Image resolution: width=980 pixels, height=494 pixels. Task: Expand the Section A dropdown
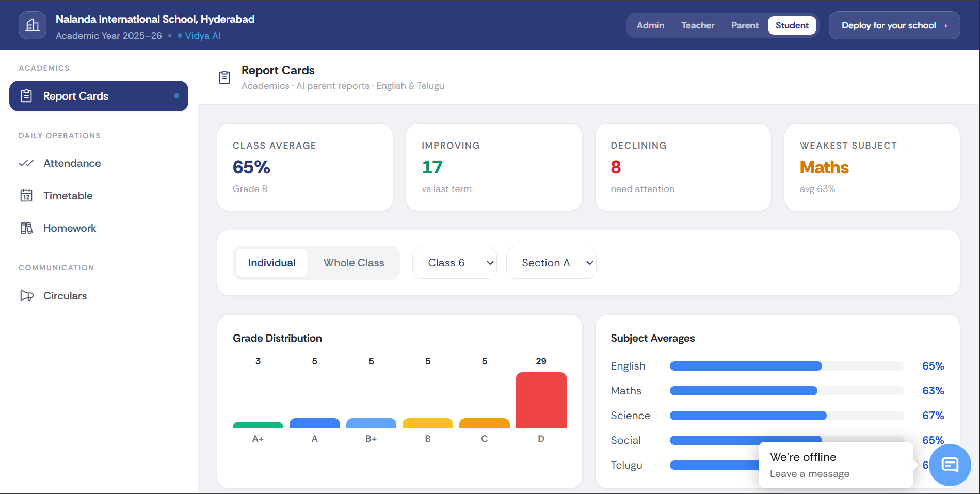pos(551,263)
